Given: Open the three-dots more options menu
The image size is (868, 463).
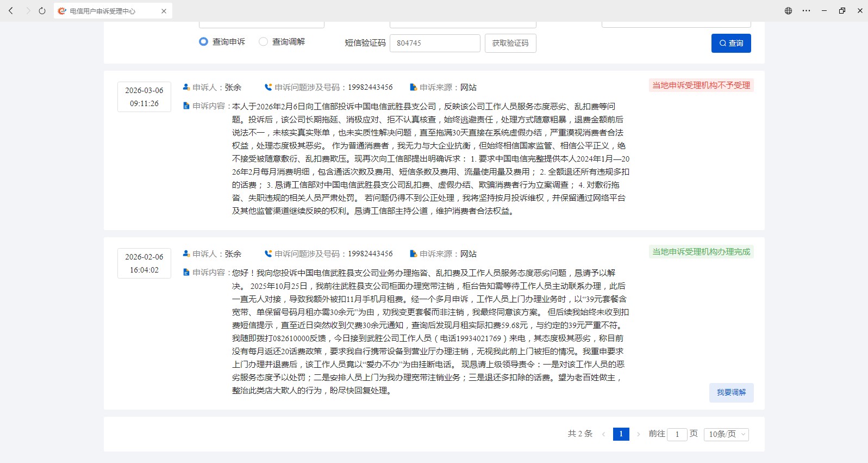Looking at the screenshot, I should [806, 11].
